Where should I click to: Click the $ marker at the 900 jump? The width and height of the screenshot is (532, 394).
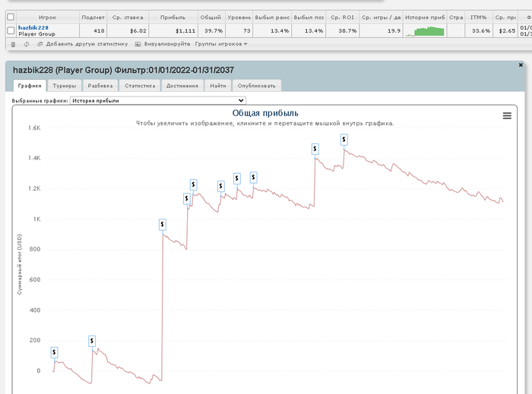coord(162,224)
